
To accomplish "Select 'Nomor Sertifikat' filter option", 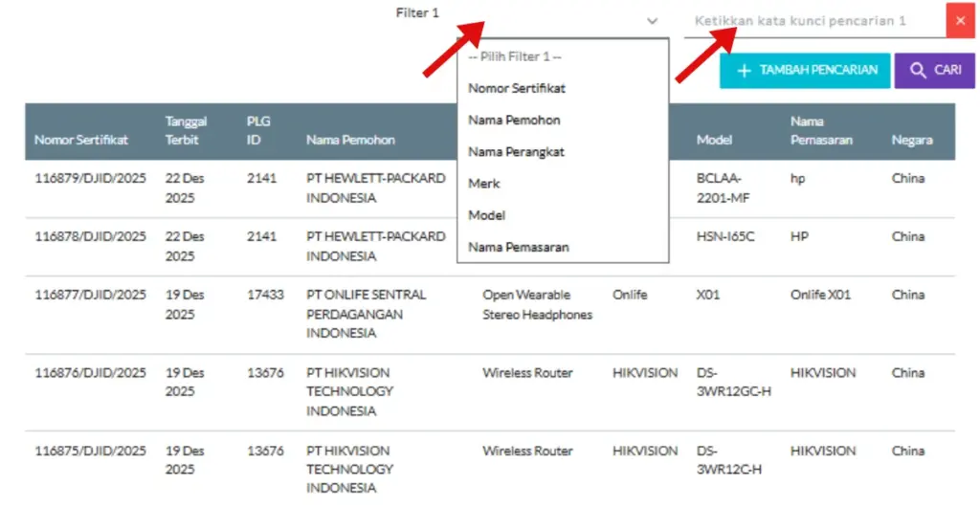I will tap(517, 88).
